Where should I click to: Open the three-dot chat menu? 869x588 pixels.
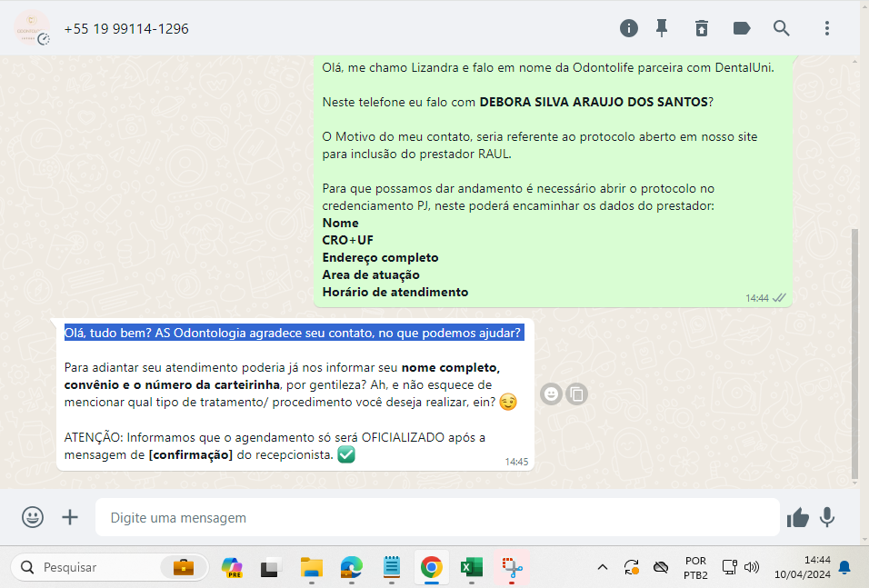point(827,28)
